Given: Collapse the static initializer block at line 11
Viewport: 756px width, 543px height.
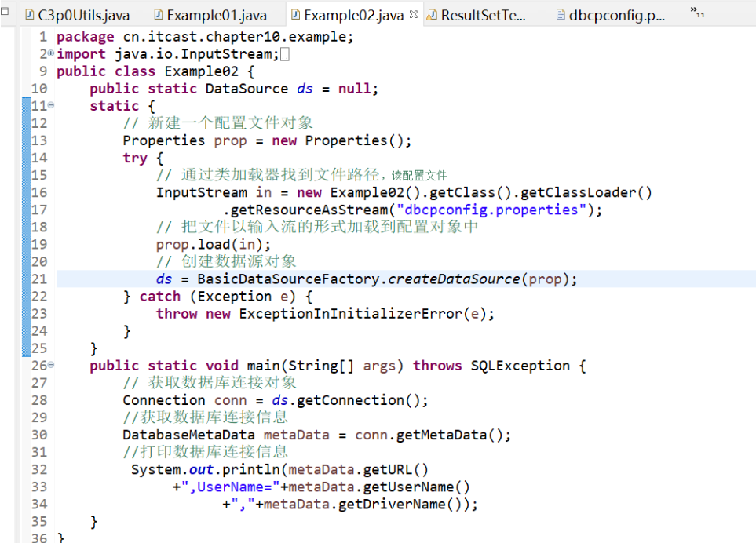Looking at the screenshot, I should [x=49, y=105].
